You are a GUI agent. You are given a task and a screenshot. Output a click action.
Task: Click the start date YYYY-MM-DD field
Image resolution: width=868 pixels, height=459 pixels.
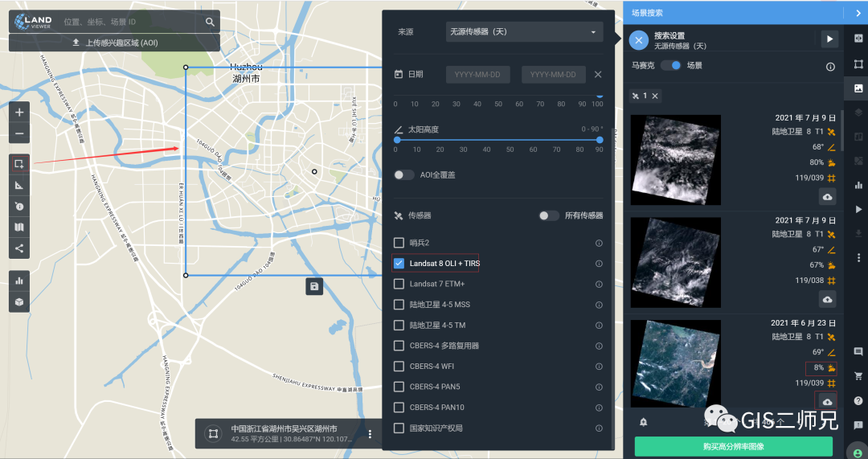pyautogui.click(x=478, y=75)
